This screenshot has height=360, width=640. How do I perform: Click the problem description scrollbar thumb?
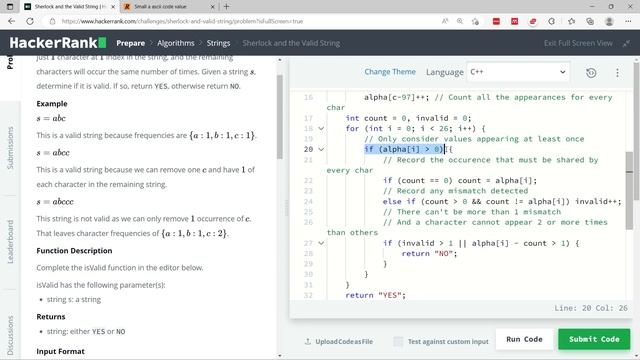click(x=280, y=118)
